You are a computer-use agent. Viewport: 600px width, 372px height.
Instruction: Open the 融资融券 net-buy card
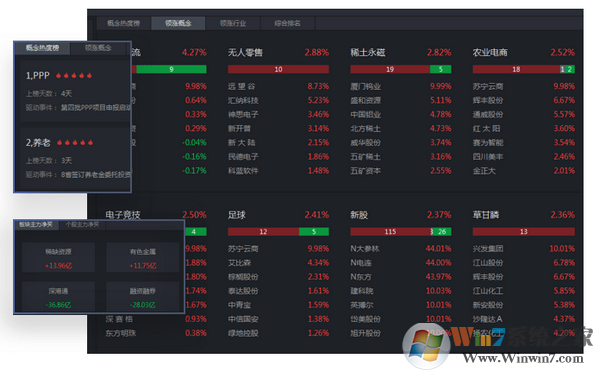[143, 297]
